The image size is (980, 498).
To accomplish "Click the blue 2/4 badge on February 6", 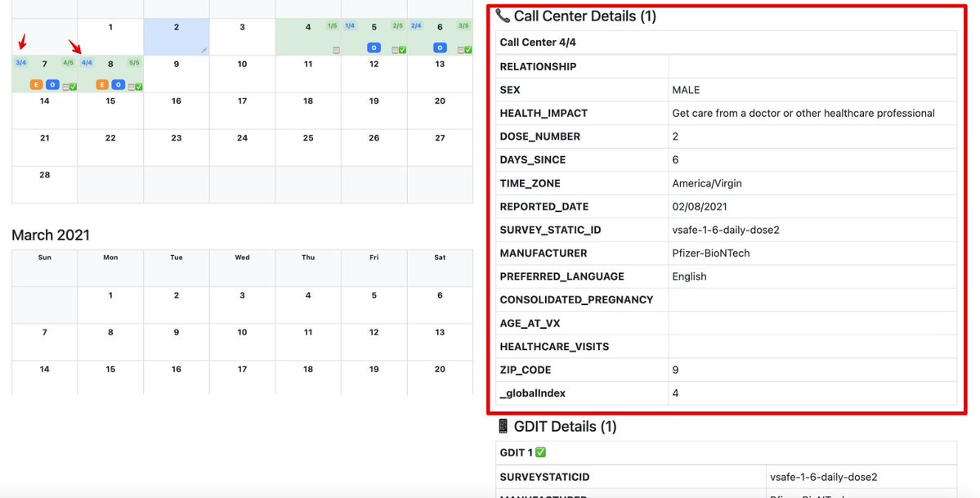I will pyautogui.click(x=416, y=25).
